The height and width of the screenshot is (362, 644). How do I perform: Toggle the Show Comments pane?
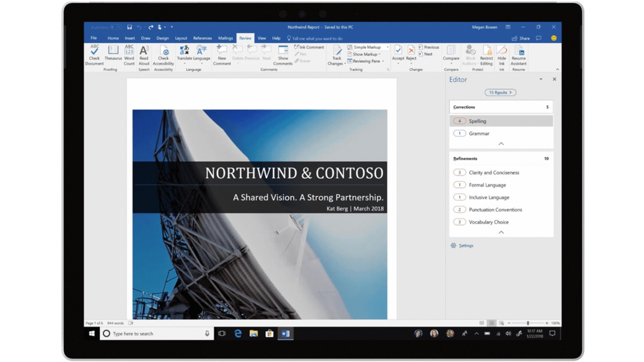click(283, 55)
